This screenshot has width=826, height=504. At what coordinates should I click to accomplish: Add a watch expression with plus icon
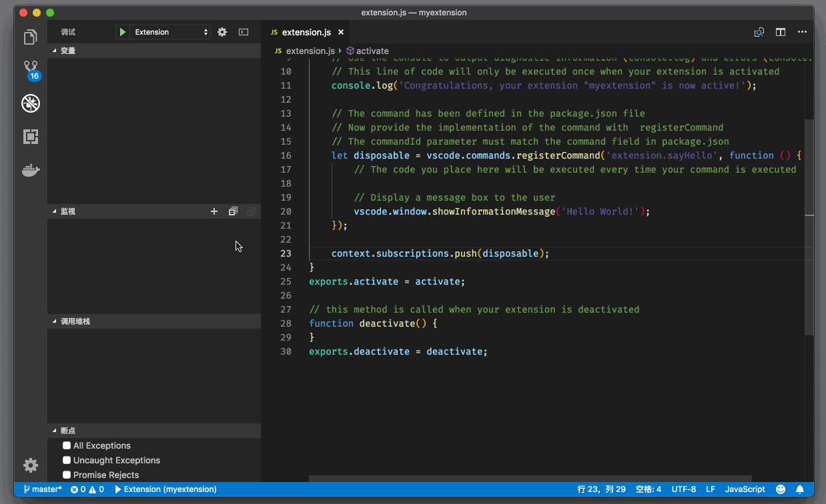tap(214, 211)
